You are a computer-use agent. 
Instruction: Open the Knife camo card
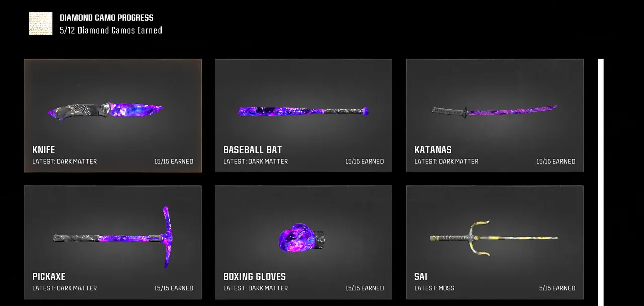113,116
